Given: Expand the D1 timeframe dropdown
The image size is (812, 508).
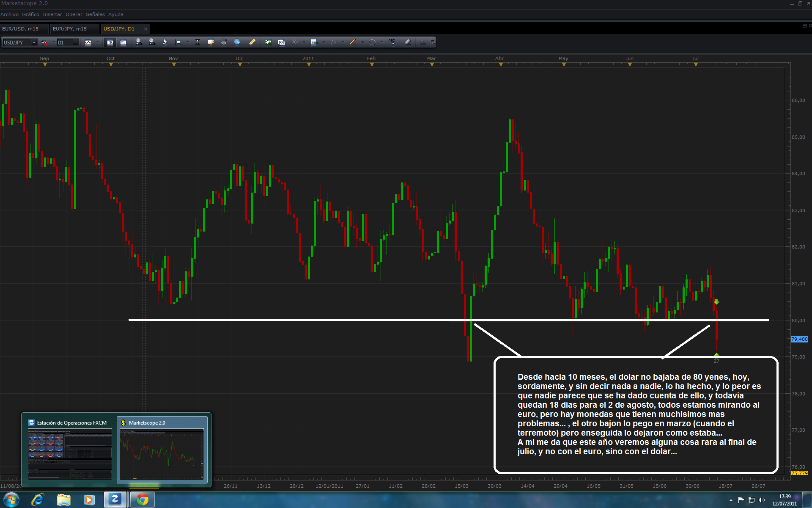Looking at the screenshot, I should pyautogui.click(x=75, y=42).
